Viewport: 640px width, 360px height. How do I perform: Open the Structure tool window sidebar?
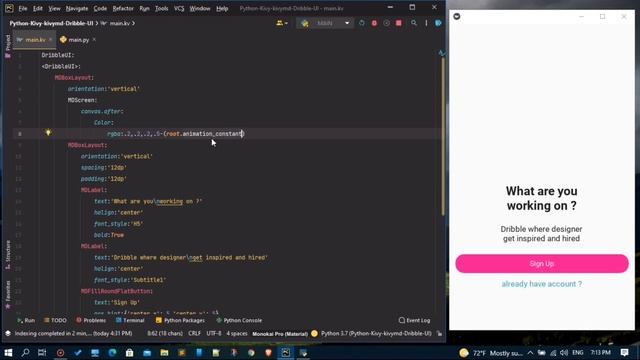8,255
